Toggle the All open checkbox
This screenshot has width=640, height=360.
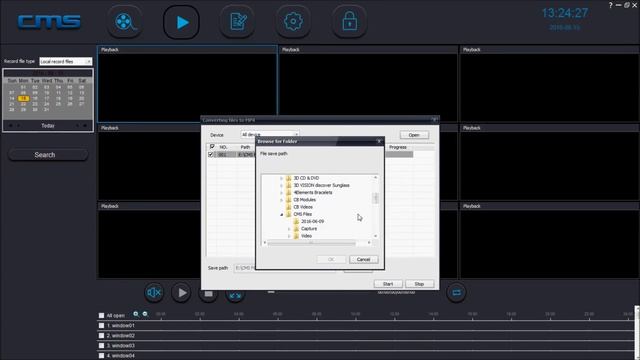[x=101, y=316]
